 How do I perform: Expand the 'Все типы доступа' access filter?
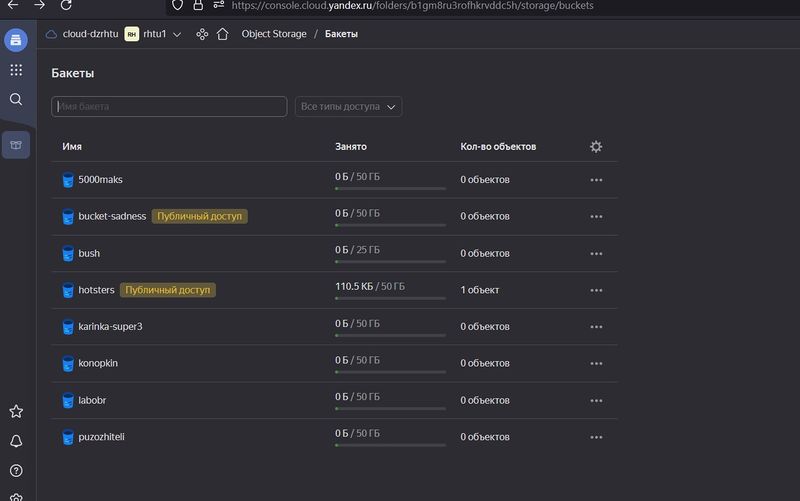348,106
